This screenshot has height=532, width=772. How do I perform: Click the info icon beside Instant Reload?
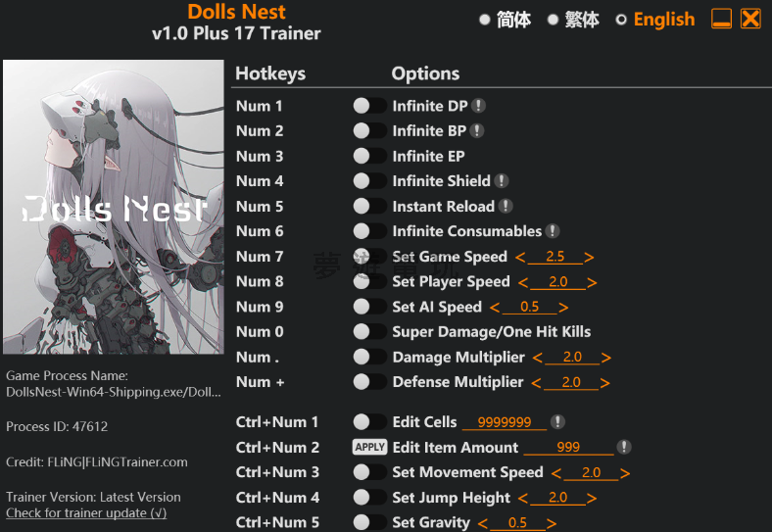506,206
